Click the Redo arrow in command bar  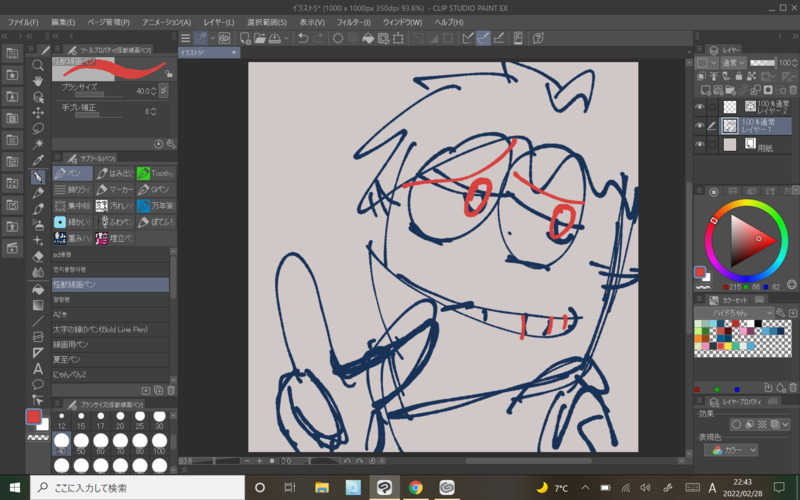(318, 38)
